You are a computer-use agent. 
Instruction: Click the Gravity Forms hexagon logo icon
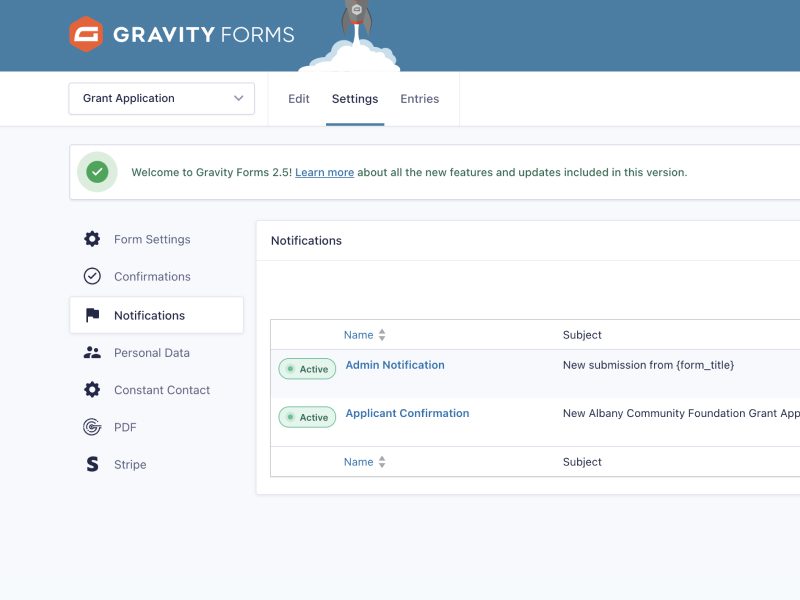(86, 34)
